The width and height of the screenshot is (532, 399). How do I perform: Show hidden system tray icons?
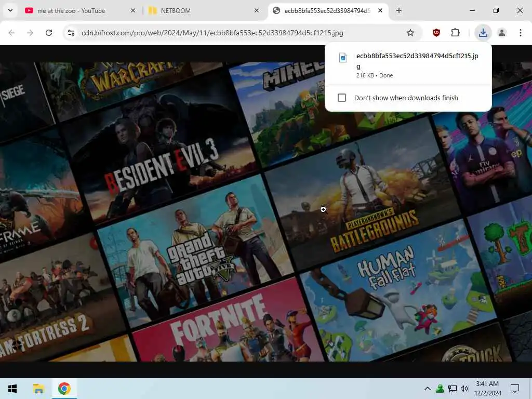click(428, 389)
